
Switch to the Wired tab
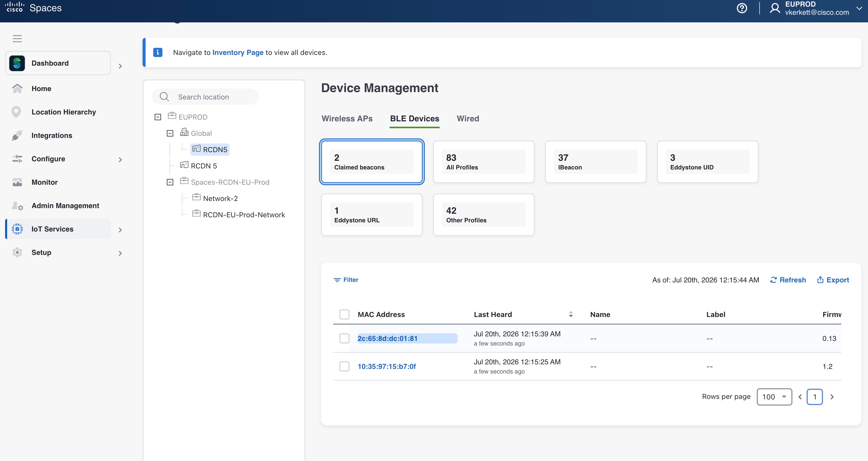tap(468, 119)
